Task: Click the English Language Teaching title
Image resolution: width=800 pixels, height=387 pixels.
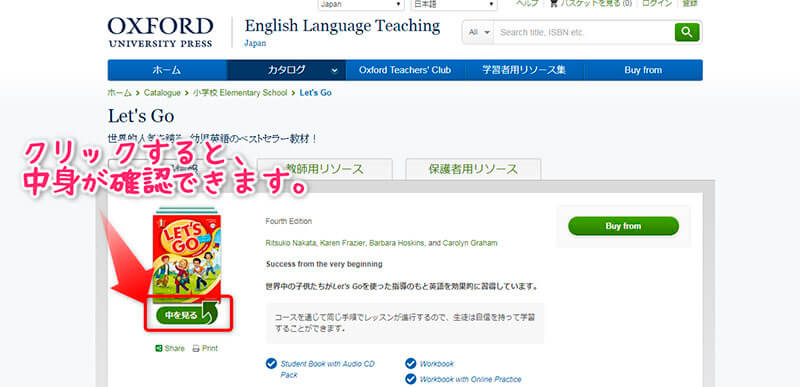Action: point(342,26)
